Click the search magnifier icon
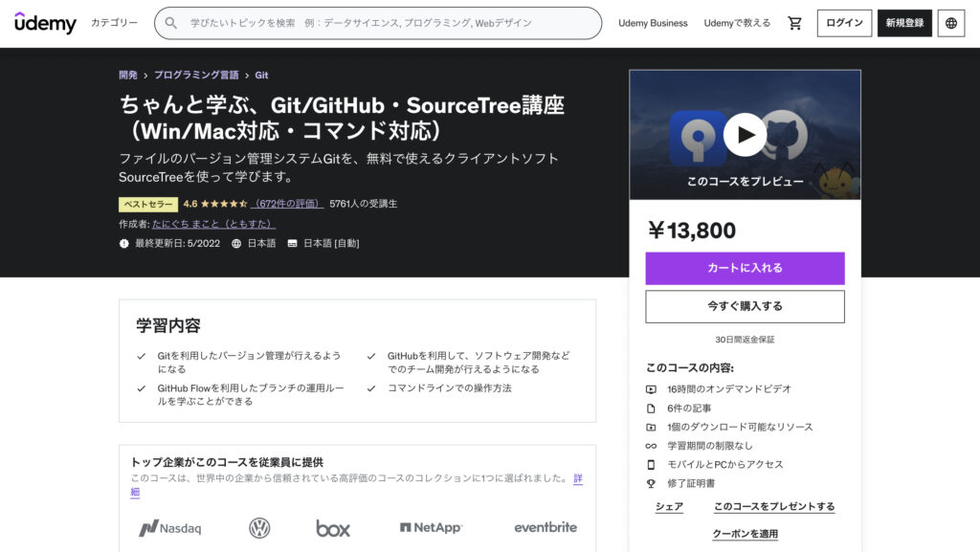 [170, 23]
